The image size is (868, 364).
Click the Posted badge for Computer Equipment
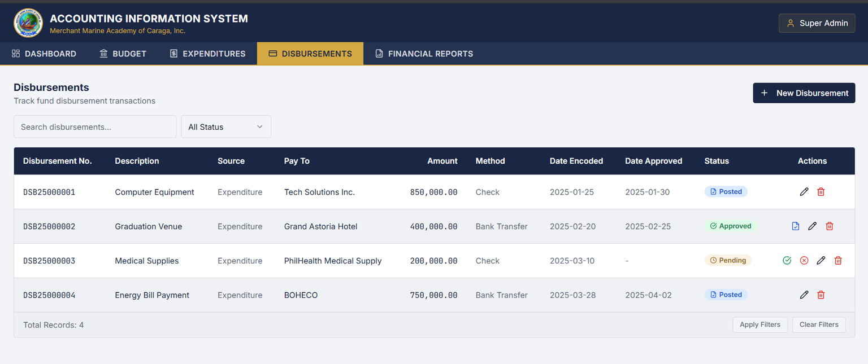[726, 192]
